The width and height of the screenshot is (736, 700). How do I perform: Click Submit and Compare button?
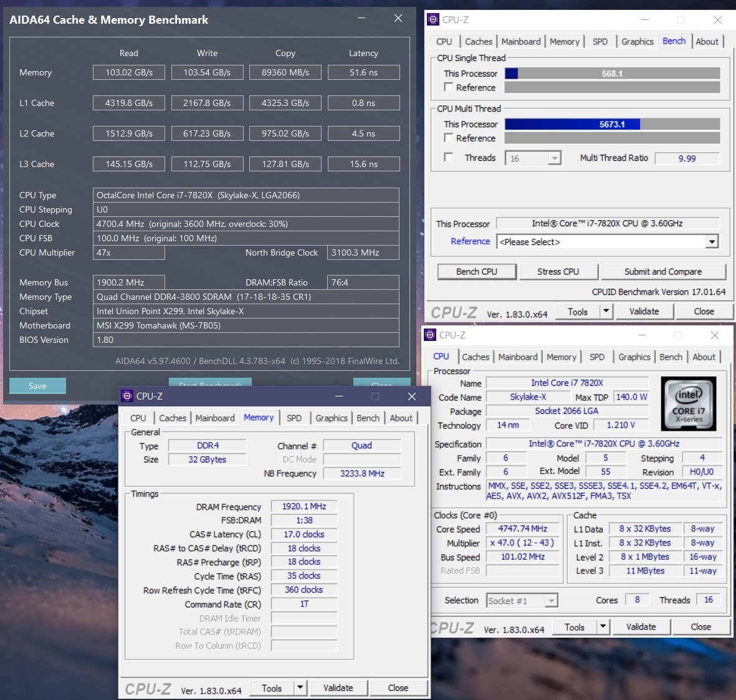663,271
